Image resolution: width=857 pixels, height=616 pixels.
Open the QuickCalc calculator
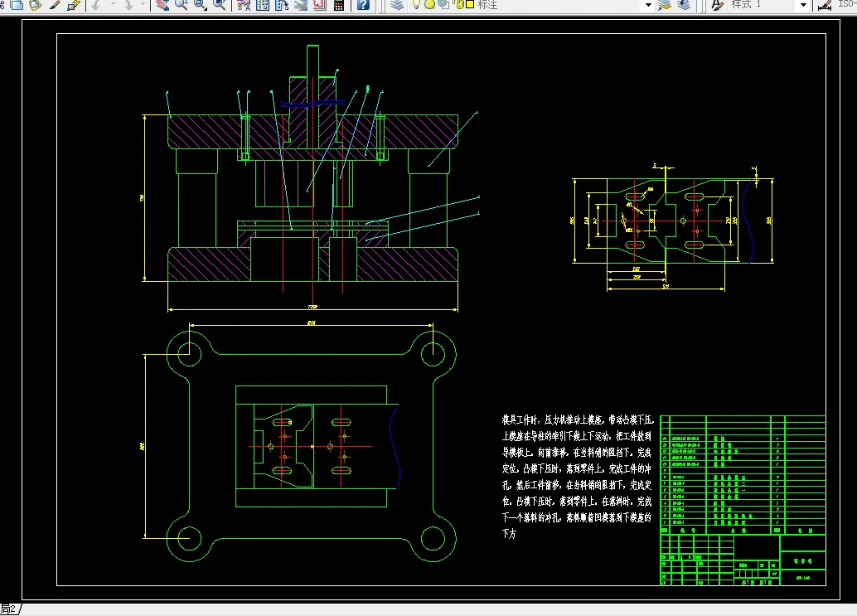(339, 5)
